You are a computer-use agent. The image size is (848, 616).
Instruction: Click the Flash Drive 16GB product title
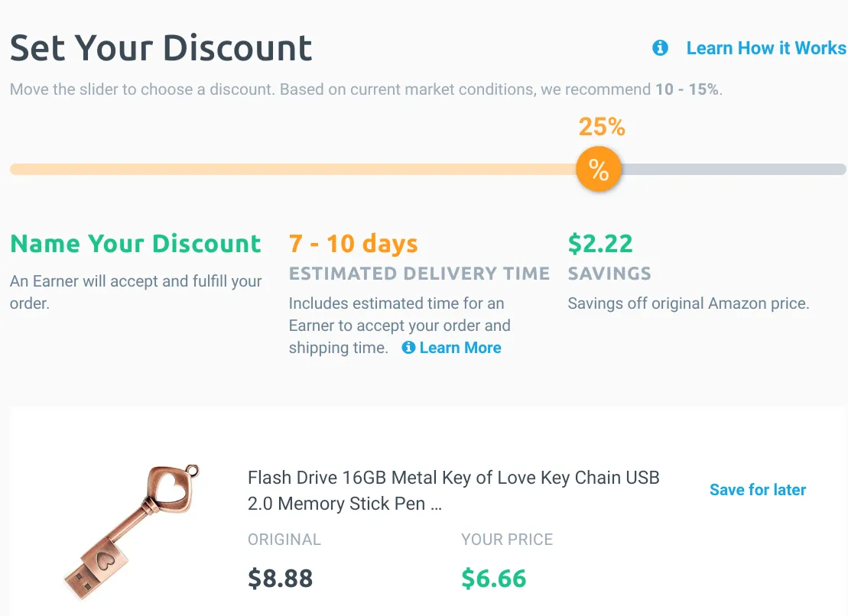[x=453, y=490]
